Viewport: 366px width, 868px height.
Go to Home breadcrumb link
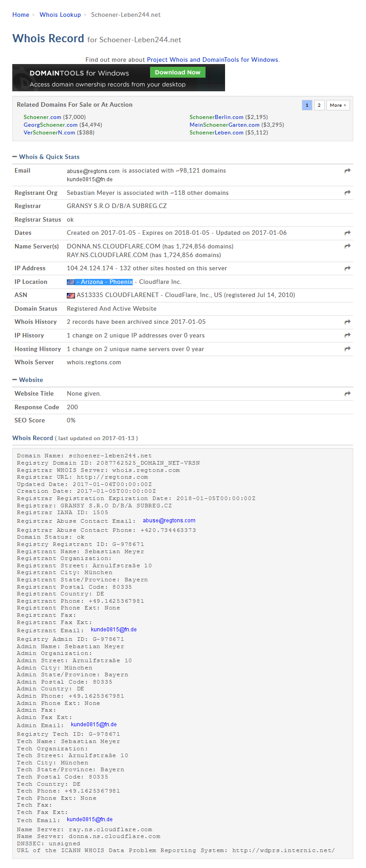click(x=21, y=15)
